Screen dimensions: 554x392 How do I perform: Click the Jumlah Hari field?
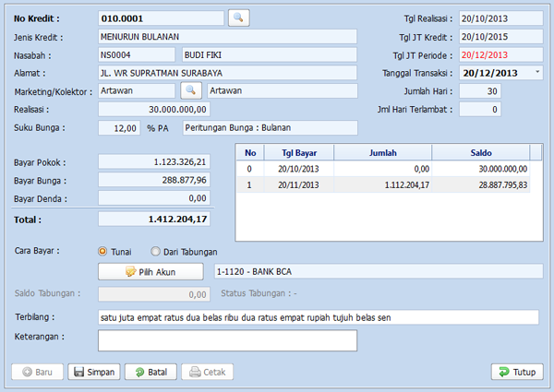coord(480,90)
